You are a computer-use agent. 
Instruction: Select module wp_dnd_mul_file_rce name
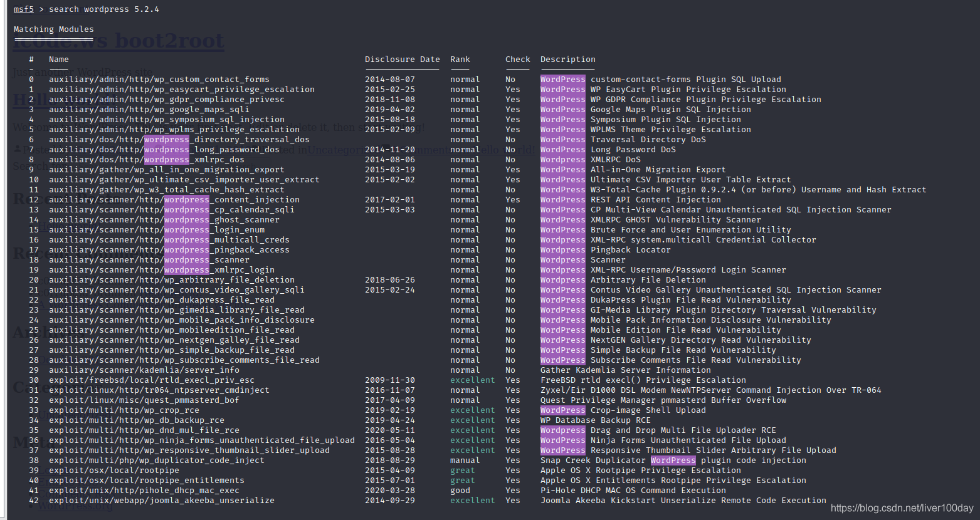pyautogui.click(x=144, y=430)
